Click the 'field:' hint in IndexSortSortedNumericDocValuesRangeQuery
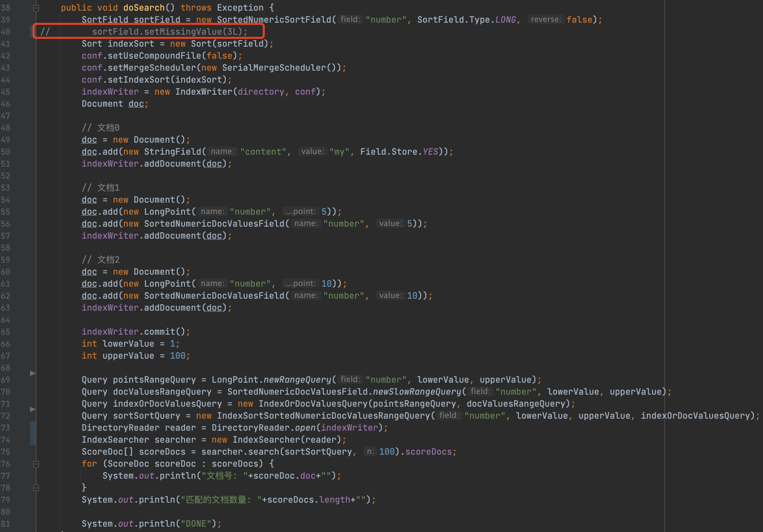 click(449, 416)
